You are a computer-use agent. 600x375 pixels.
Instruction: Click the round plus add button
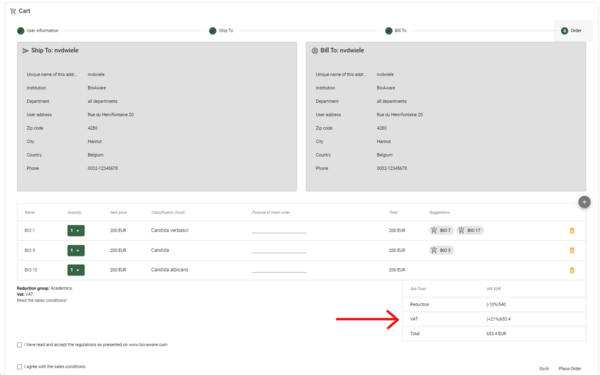584,202
